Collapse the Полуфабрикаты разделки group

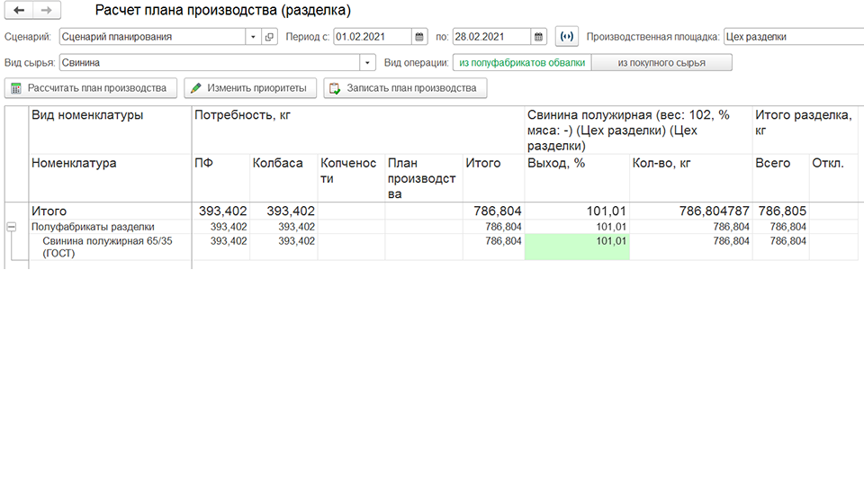click(x=12, y=227)
